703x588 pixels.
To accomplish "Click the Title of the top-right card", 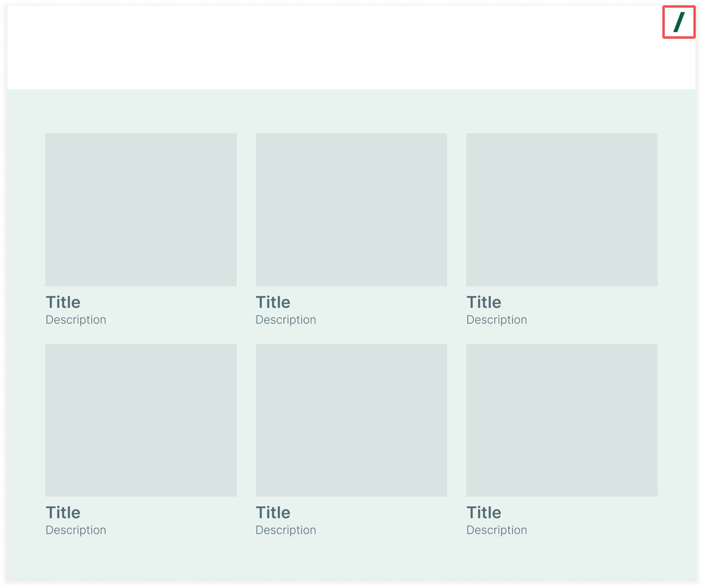I will tap(484, 302).
